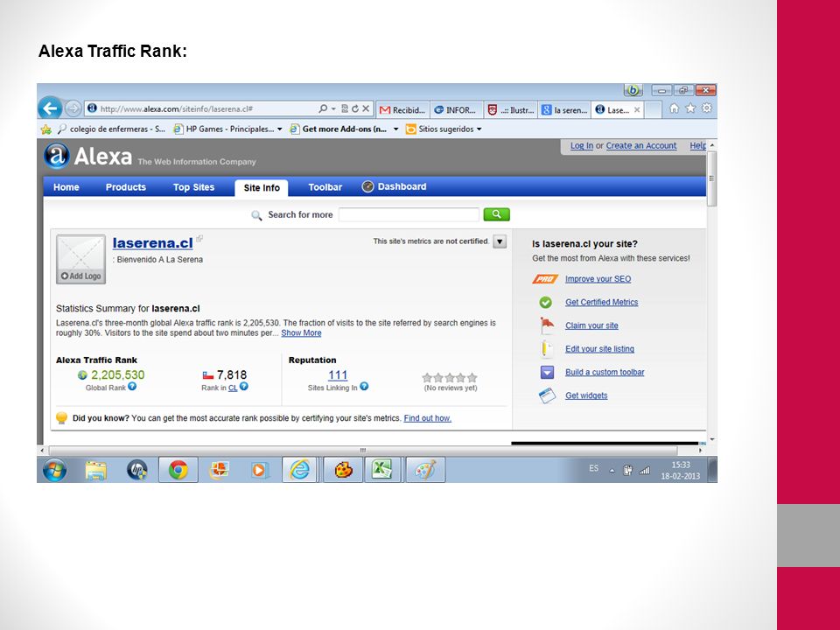Click the Create an Account link

click(x=641, y=146)
